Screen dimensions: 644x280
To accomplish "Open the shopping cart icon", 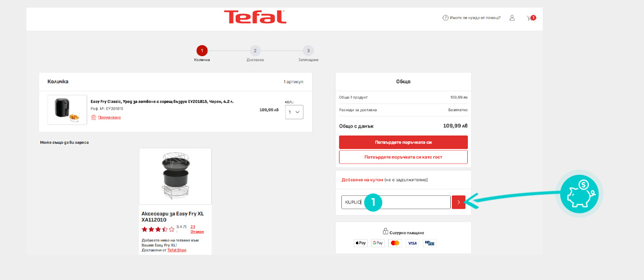I will 531,18.
